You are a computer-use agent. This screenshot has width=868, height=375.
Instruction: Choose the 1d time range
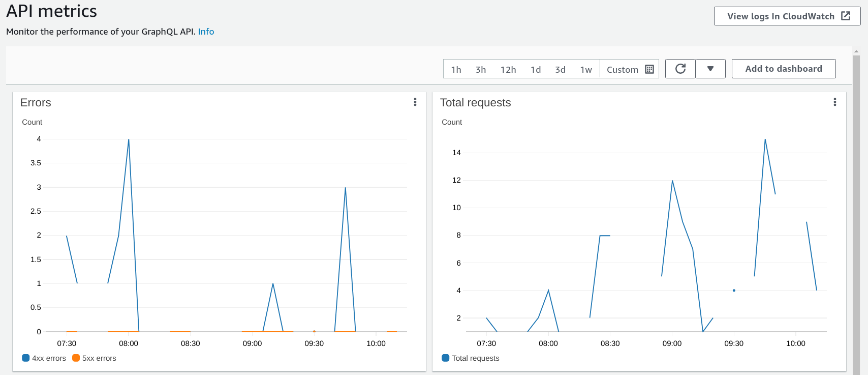pos(536,69)
